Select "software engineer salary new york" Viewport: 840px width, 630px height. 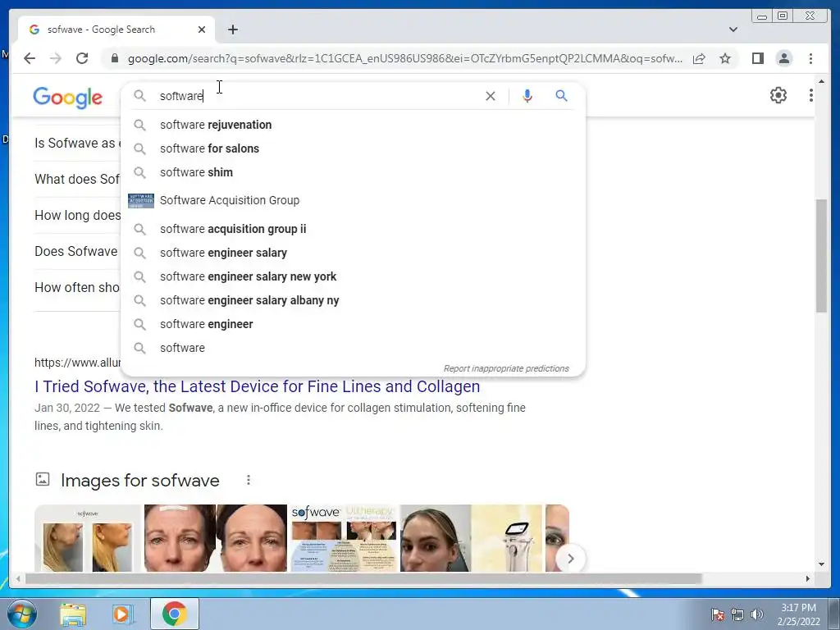[x=353, y=276]
